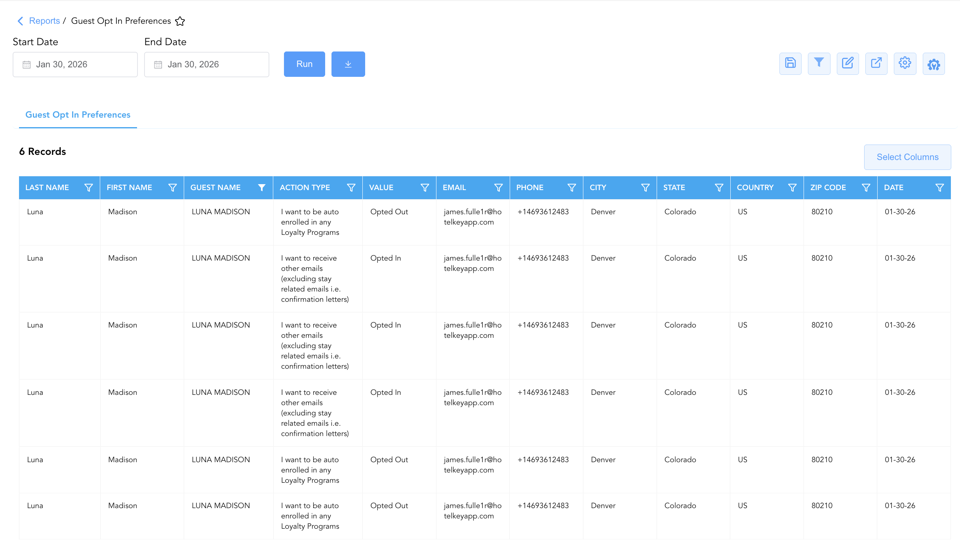Click the first row's 80210 zip code
Image resolution: width=960 pixels, height=560 pixels.
(822, 212)
